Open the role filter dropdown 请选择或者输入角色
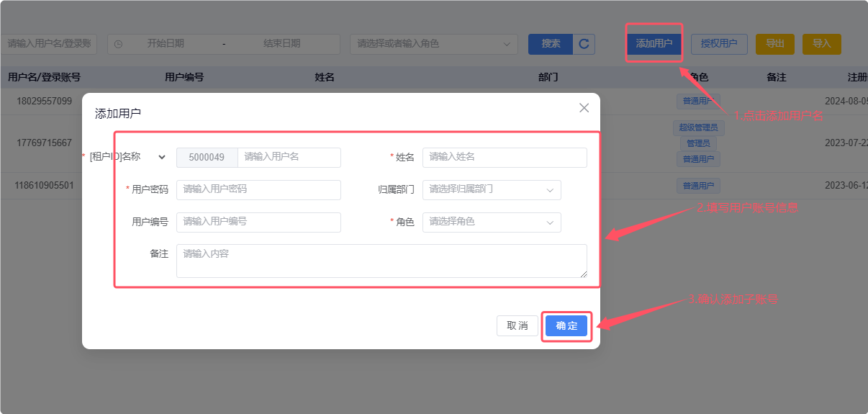Screen dimensions: 868x414 (434, 44)
